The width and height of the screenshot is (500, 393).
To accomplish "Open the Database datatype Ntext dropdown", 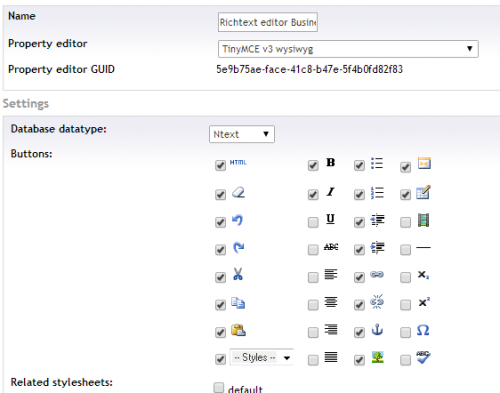I will tap(242, 134).
